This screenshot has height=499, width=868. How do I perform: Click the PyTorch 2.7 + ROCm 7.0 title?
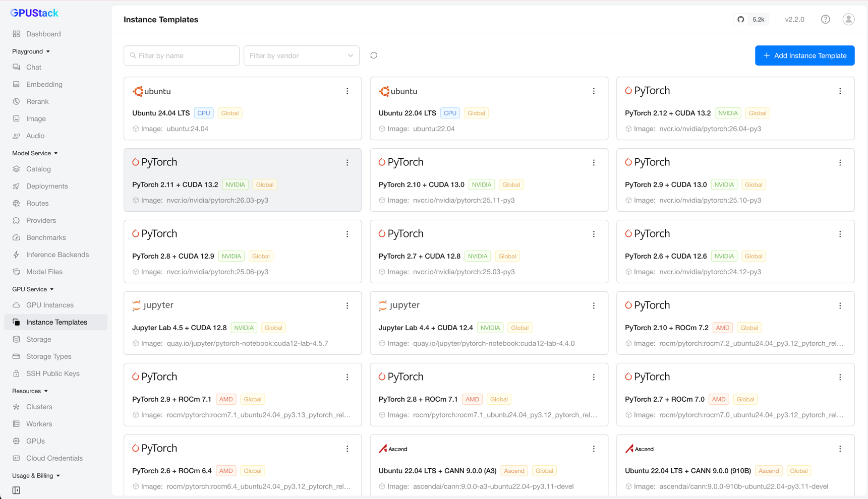[x=665, y=399]
